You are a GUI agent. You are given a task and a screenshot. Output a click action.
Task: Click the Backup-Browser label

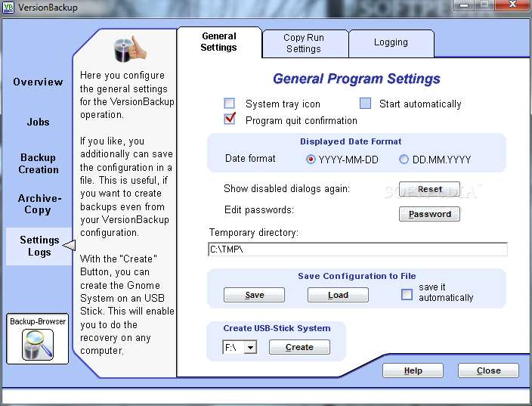pos(38,321)
